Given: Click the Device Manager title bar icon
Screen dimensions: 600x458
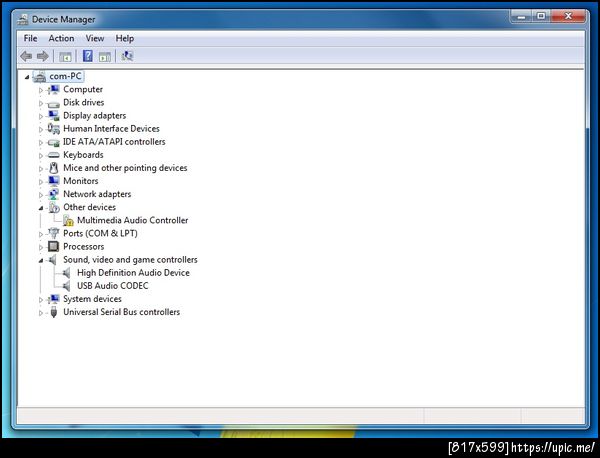Looking at the screenshot, I should point(23,20).
